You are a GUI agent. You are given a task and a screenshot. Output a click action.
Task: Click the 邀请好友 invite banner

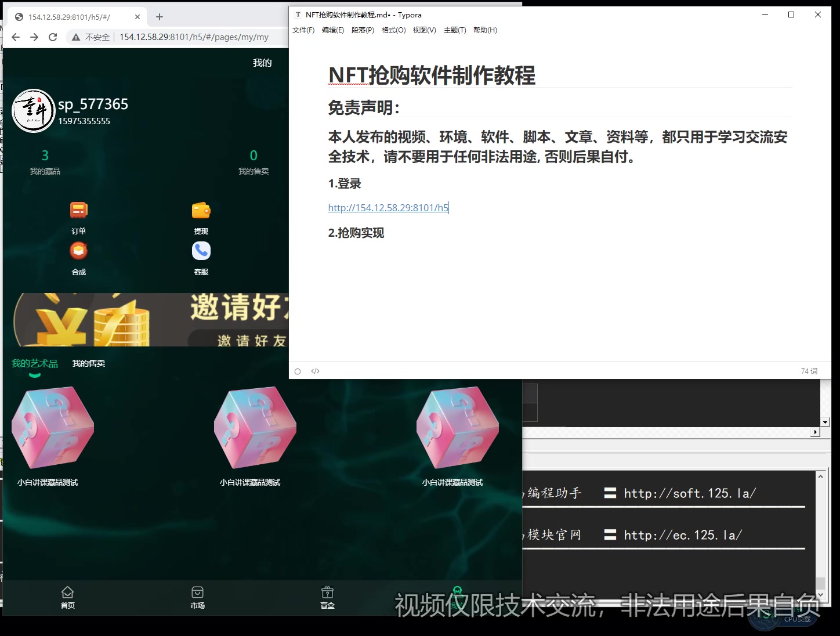tap(145, 319)
